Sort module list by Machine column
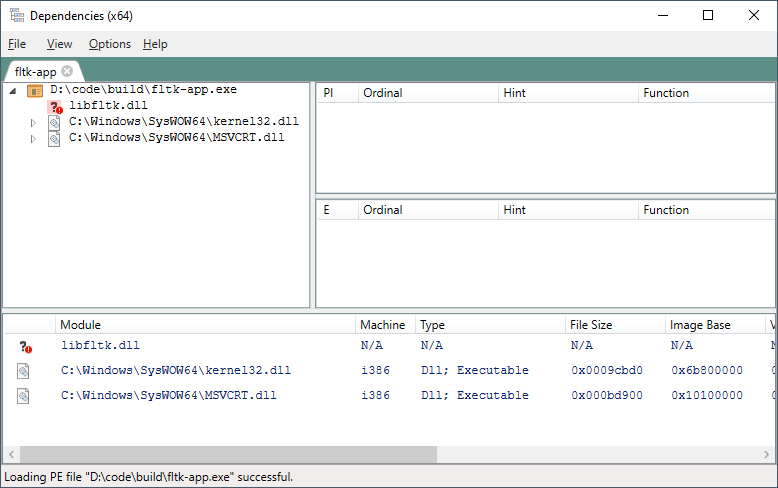 pyautogui.click(x=383, y=325)
